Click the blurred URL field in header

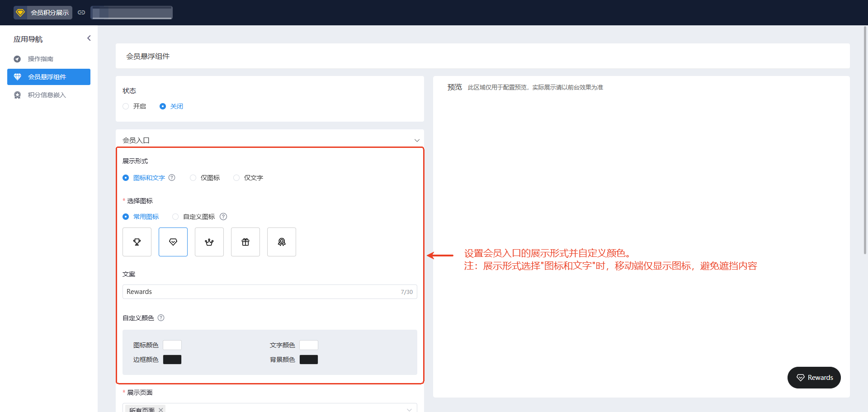(x=132, y=12)
